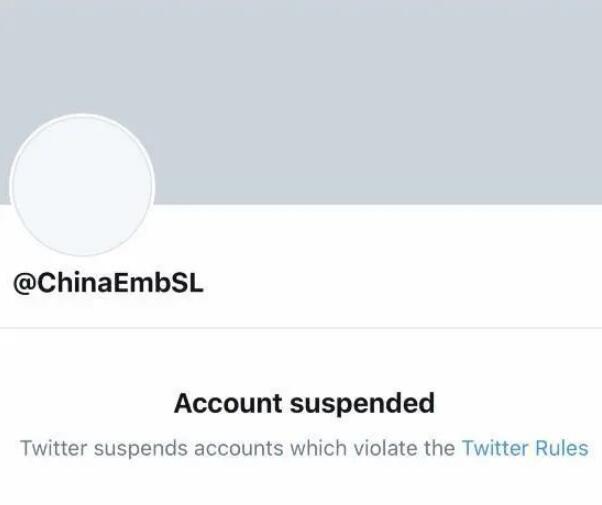The image size is (602, 505).
Task: Open the Twitter Rules link
Action: click(x=524, y=448)
